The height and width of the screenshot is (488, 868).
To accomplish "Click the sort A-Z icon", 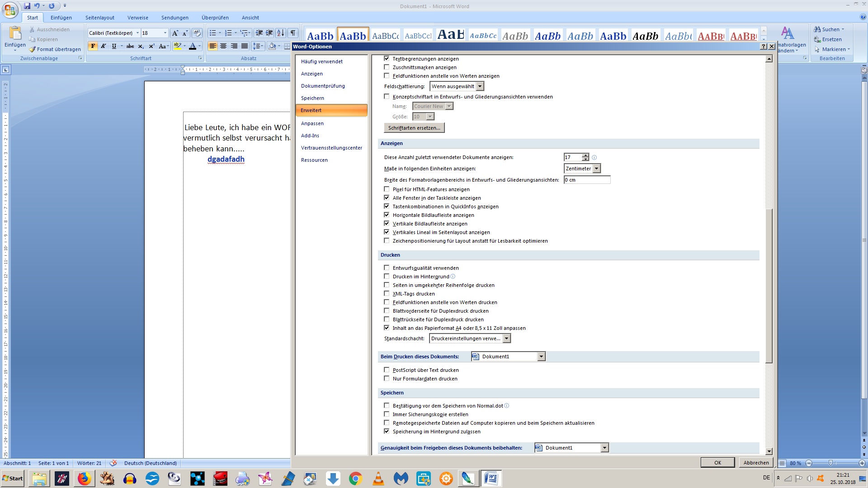I will 281,33.
